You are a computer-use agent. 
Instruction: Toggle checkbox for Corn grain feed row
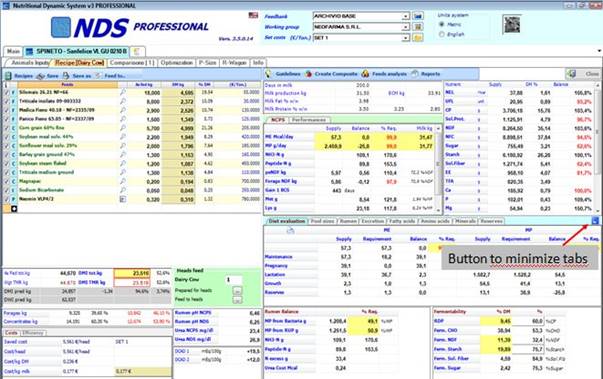coord(6,128)
